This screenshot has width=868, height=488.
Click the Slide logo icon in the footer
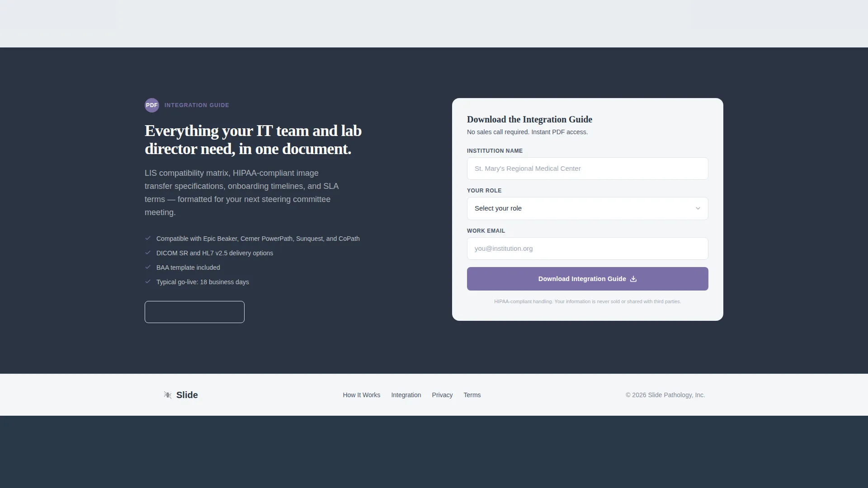(x=168, y=395)
